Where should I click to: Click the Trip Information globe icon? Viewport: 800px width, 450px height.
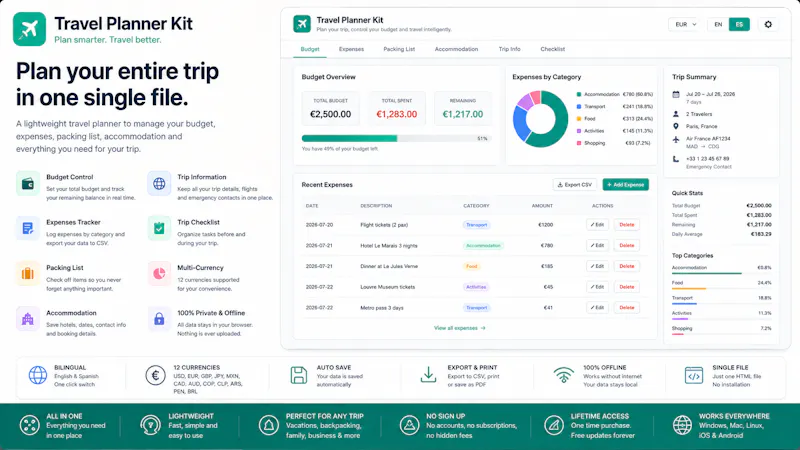(159, 184)
